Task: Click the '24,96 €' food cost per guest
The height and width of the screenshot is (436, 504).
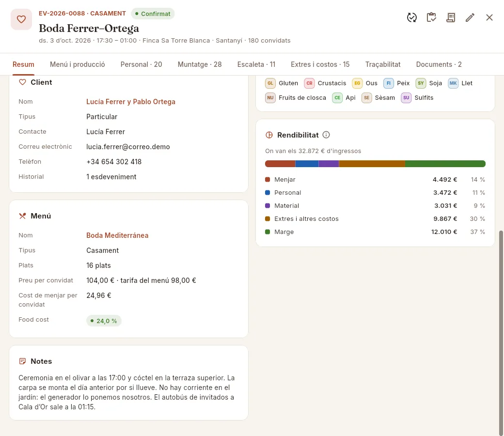Action: click(x=99, y=296)
